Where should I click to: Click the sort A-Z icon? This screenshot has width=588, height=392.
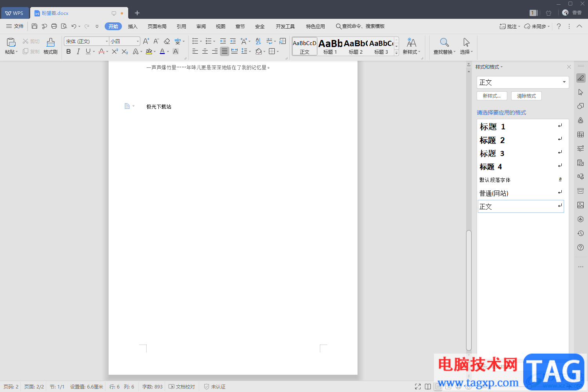pos(258,41)
